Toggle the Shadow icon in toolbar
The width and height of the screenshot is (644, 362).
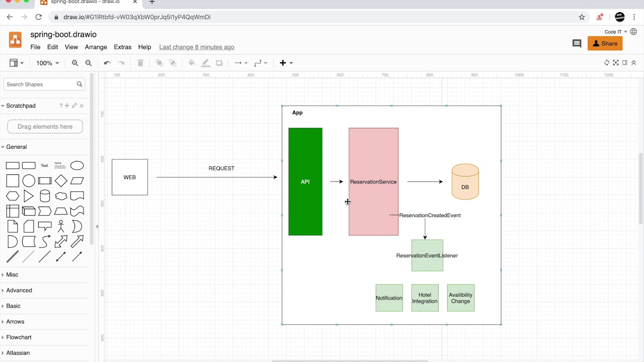pos(219,63)
